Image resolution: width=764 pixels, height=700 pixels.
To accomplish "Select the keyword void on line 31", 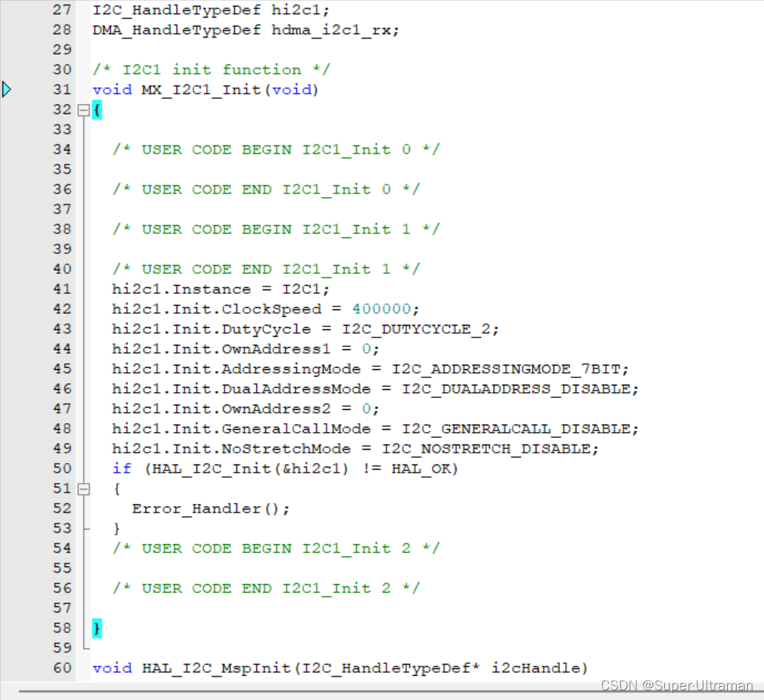I will (x=111, y=89).
